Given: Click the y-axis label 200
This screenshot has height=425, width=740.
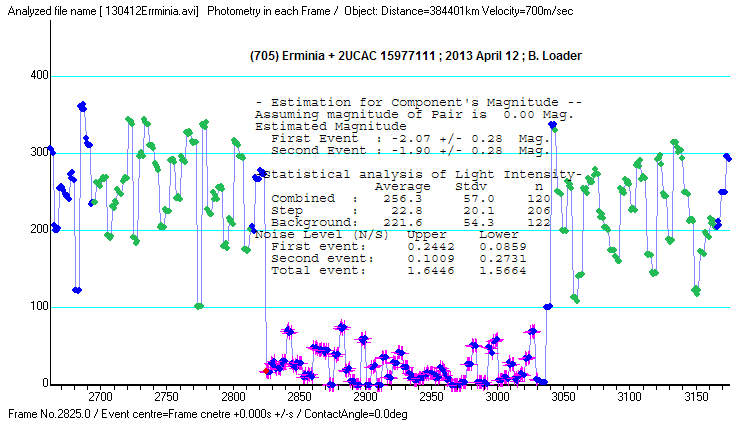Looking at the screenshot, I should [x=39, y=229].
